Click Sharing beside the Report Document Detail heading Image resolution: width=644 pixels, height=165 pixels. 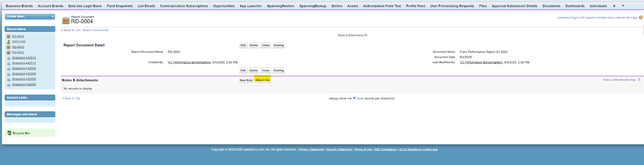coord(279,45)
